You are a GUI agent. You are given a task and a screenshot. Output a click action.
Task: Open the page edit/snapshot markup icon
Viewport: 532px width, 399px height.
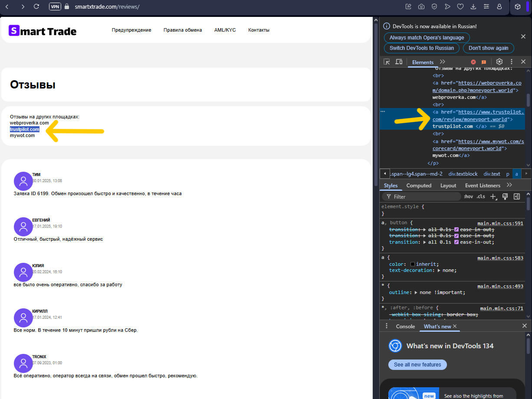(x=408, y=7)
